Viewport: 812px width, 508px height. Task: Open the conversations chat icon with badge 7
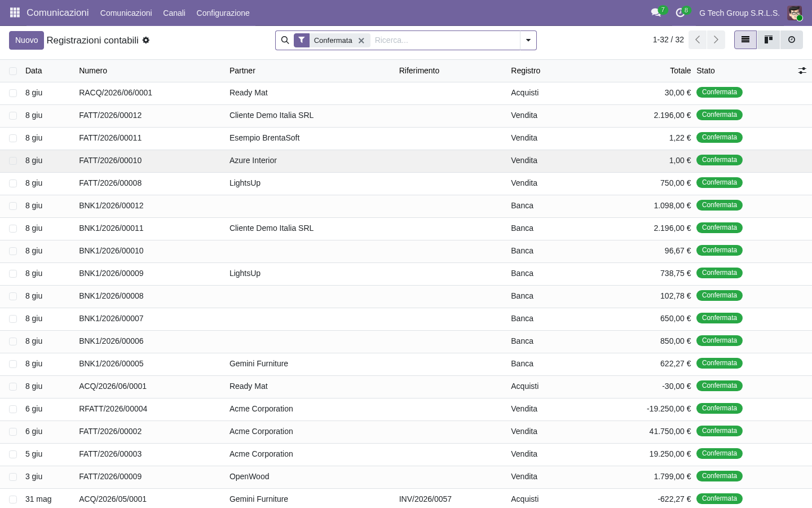656,12
